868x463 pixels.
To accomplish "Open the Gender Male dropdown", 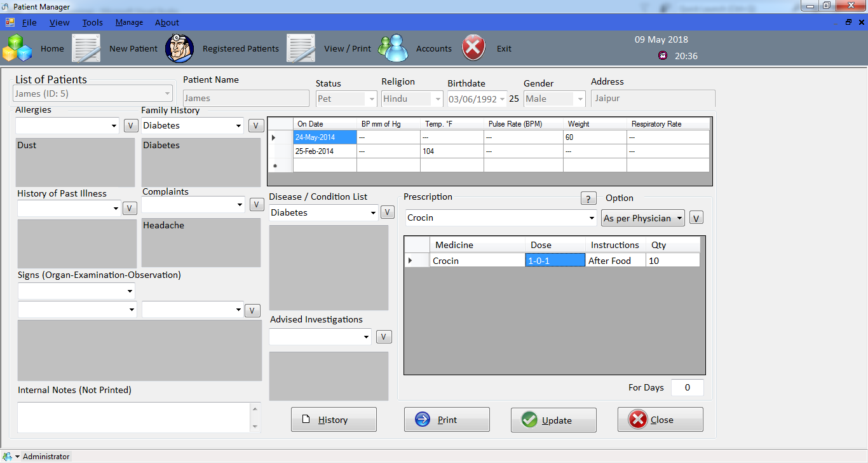I will [x=580, y=99].
